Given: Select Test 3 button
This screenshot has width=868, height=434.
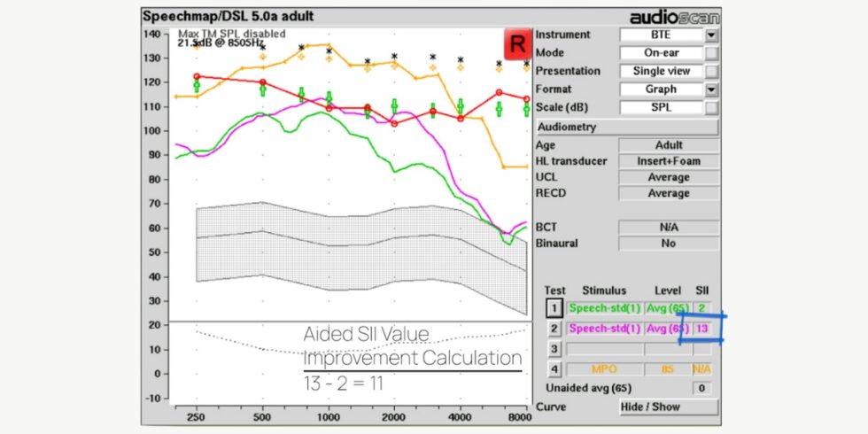Looking at the screenshot, I should click(554, 349).
